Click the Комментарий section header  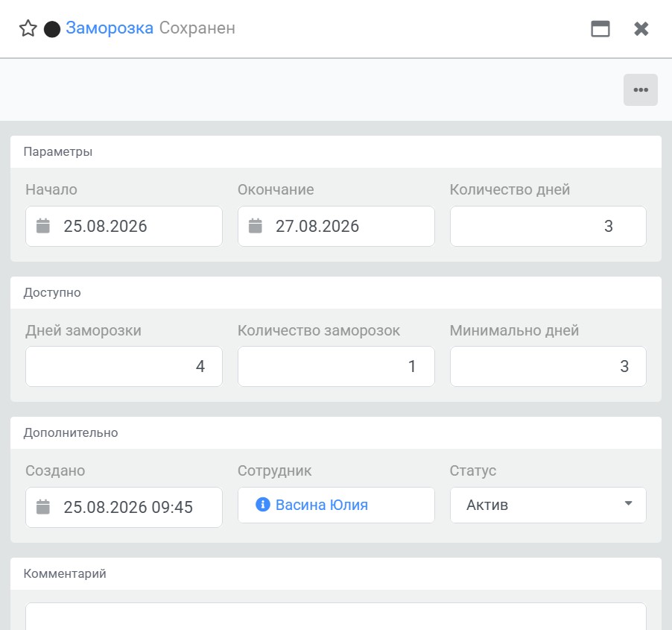point(336,573)
